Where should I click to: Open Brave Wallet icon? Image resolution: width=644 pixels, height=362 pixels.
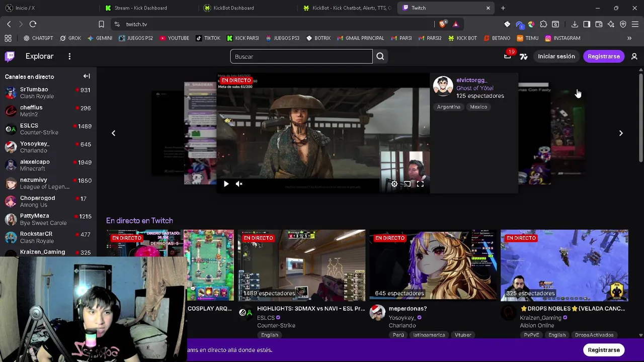[599, 24]
